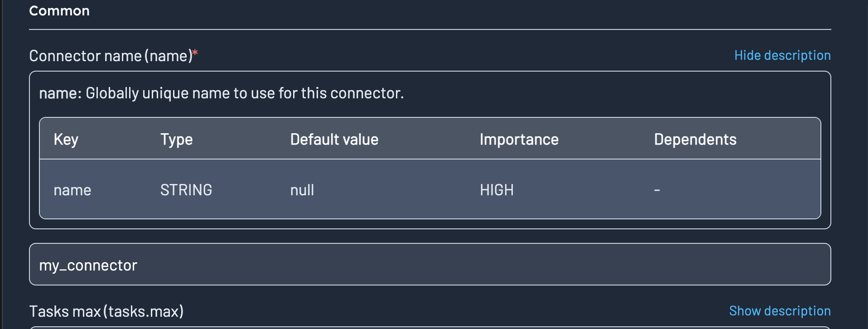Screen dimensions: 868x329
Task: Select the my_connector text value
Action: (88, 265)
